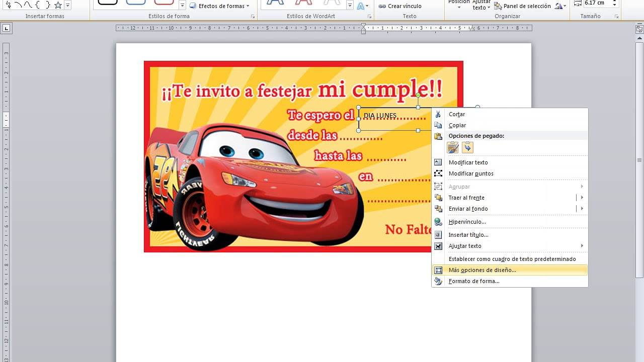Open Efectos de formas dropdown
The height and width of the screenshot is (362, 644).
click(220, 6)
